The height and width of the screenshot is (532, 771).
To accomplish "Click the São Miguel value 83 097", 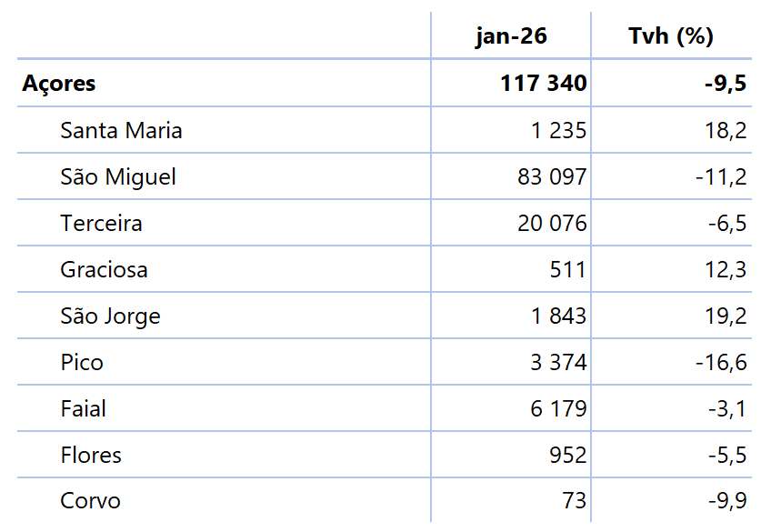I will (x=552, y=177).
